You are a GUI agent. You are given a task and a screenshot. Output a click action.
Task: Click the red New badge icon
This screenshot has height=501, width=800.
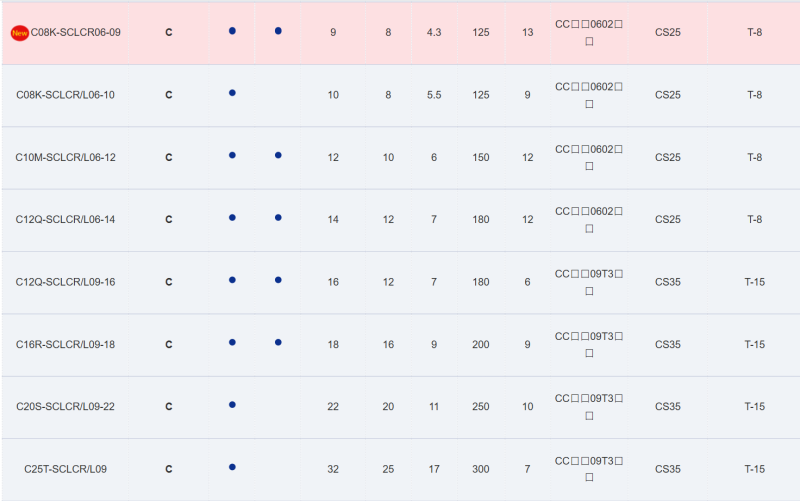click(19, 33)
